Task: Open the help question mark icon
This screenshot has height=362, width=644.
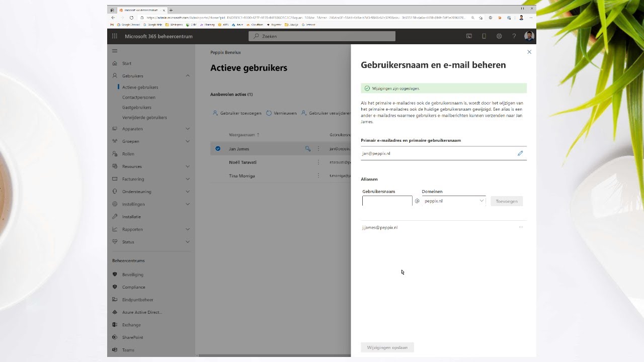Action: point(514,36)
